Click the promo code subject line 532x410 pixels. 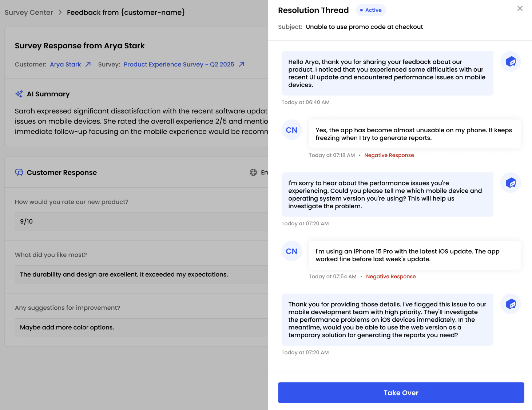coord(364,27)
